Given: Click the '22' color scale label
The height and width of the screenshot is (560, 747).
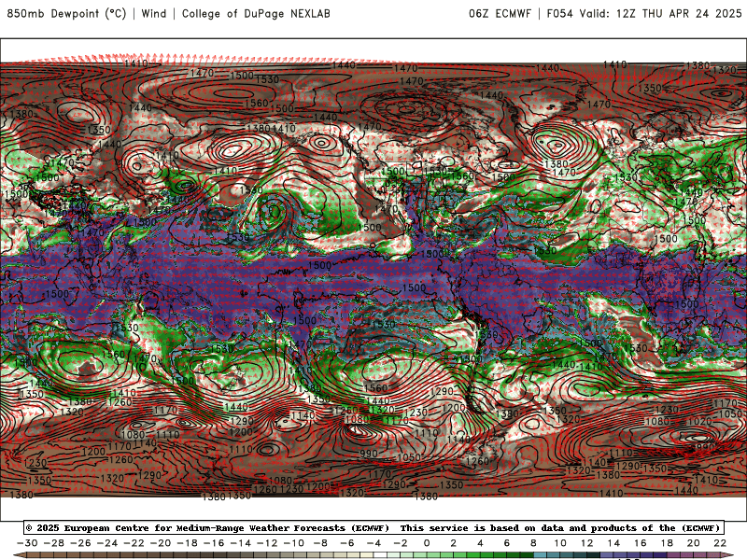Looking at the screenshot, I should tap(720, 543).
